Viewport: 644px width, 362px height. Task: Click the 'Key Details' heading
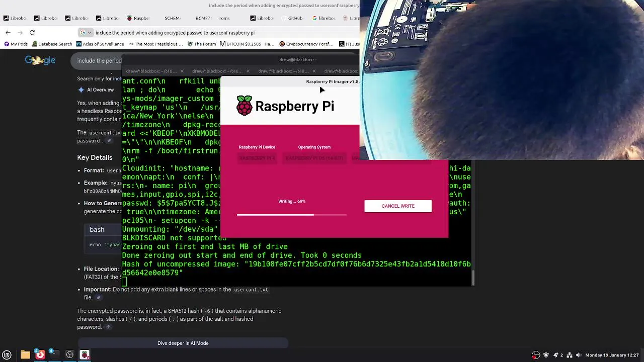point(95,157)
